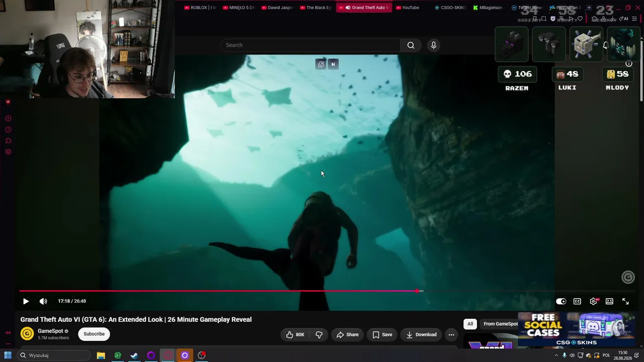This screenshot has width=644, height=362.
Task: Play the GTA 6 gameplay video
Action: pos(26,301)
